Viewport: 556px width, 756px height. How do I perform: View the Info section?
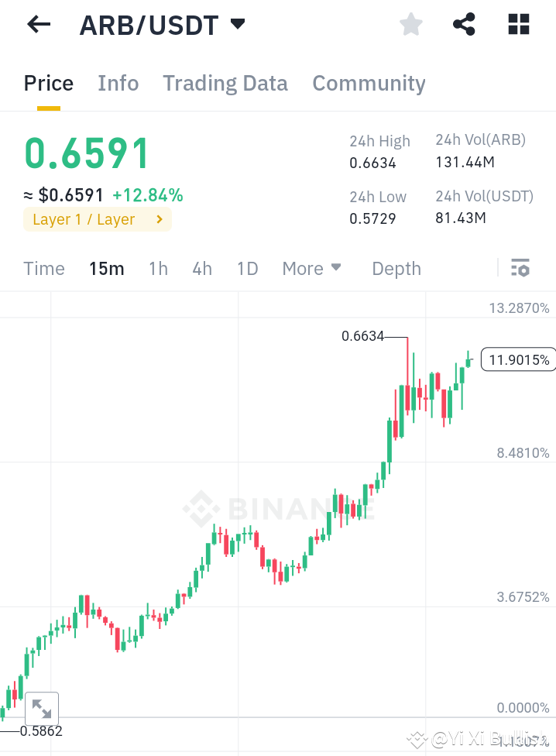(x=118, y=83)
